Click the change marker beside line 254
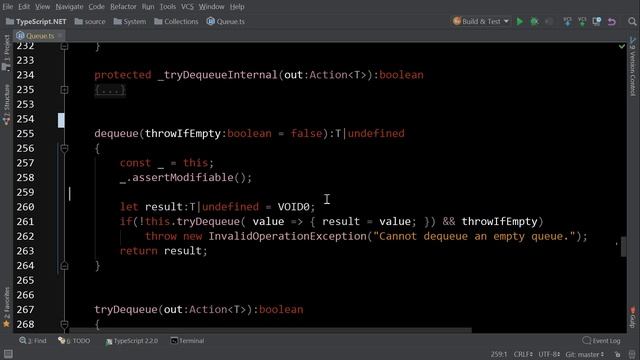 click(x=61, y=120)
